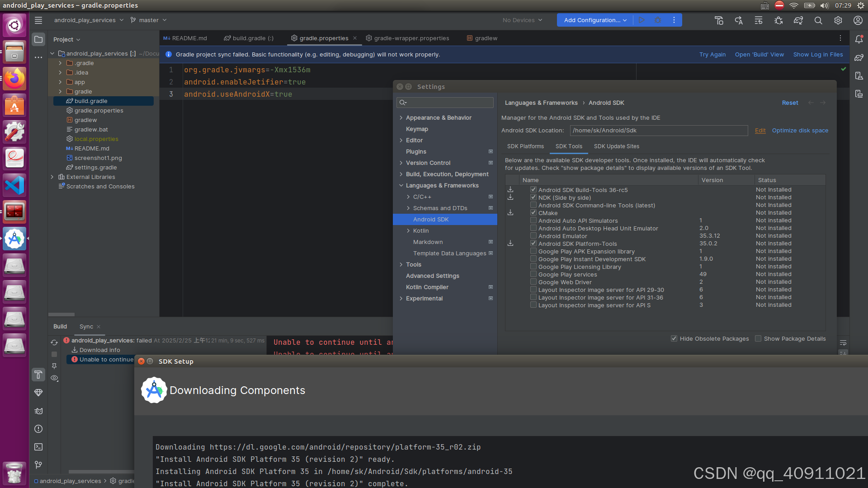Open Search Everywhere magnifier icon
This screenshot has width=868, height=488.
coord(818,20)
